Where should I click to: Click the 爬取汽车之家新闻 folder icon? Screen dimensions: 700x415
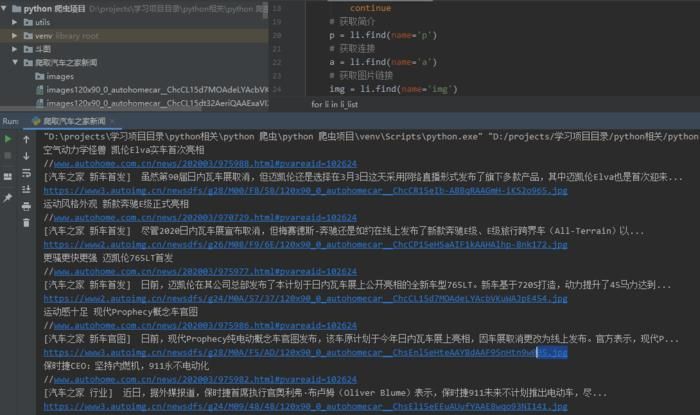click(x=28, y=62)
